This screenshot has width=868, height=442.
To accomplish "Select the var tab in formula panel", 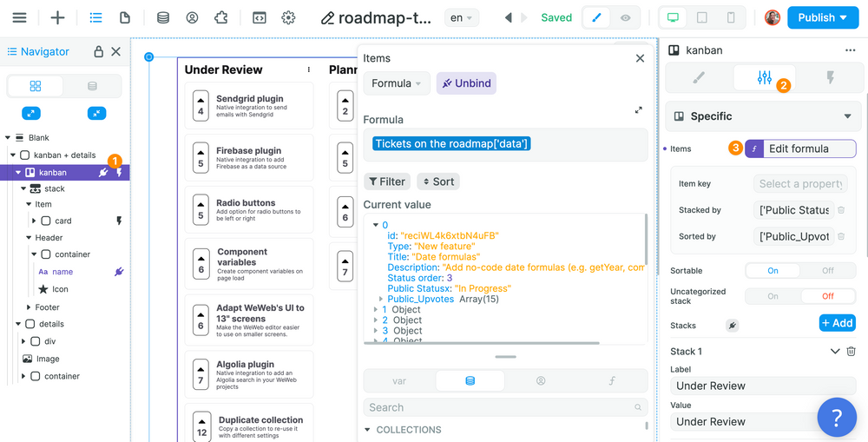I will coord(399,380).
